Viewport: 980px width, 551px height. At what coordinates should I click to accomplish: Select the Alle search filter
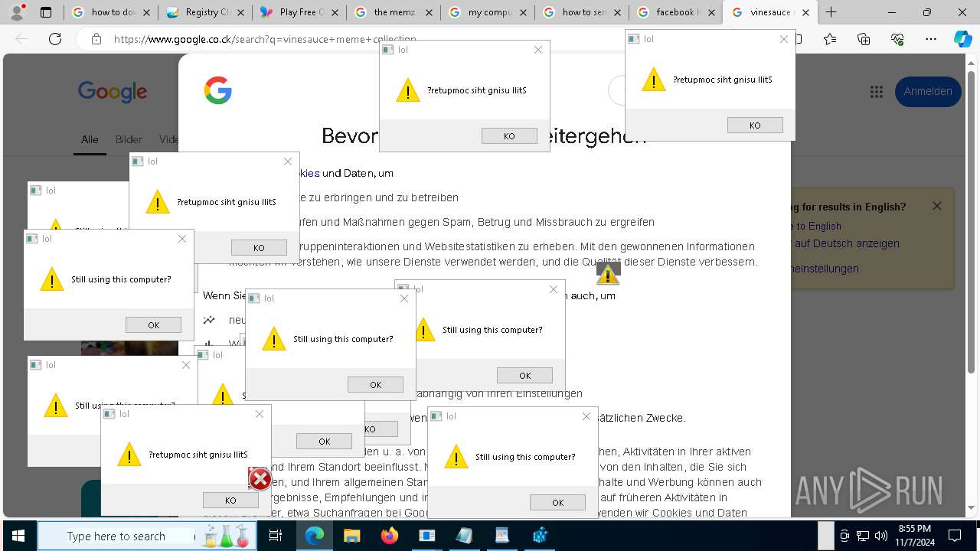pos(90,139)
